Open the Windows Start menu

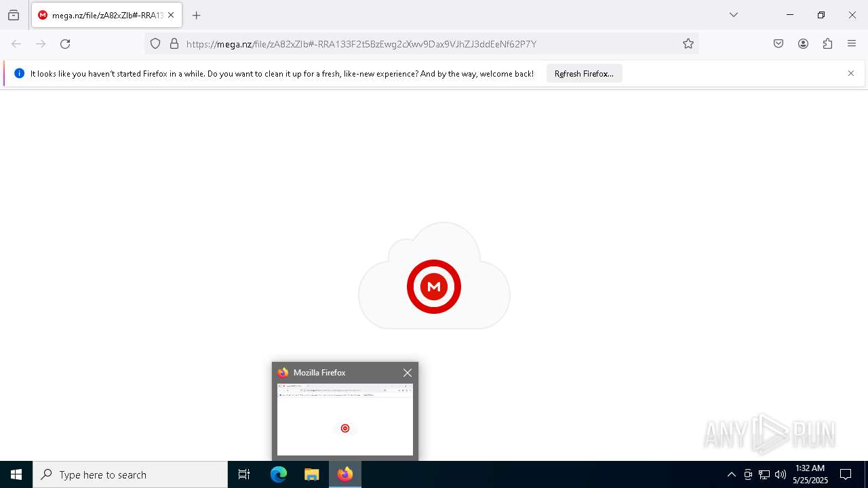(16, 474)
